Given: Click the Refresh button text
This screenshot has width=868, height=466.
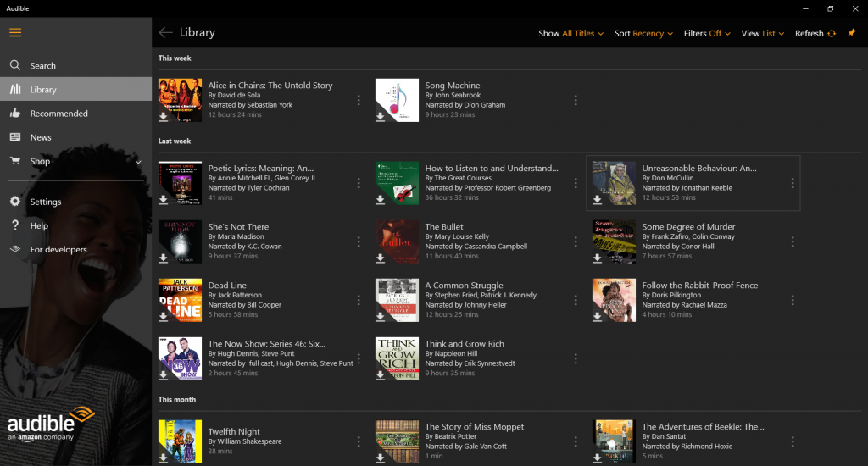Looking at the screenshot, I should coord(810,33).
